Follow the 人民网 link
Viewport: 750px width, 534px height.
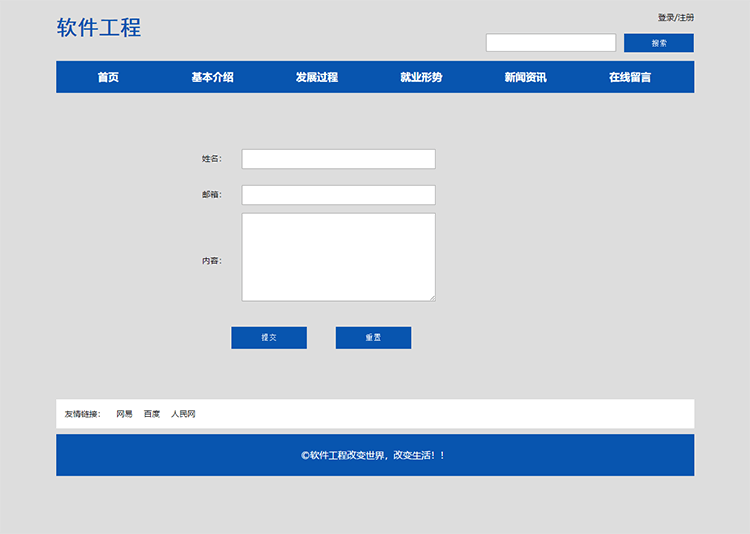click(x=183, y=414)
